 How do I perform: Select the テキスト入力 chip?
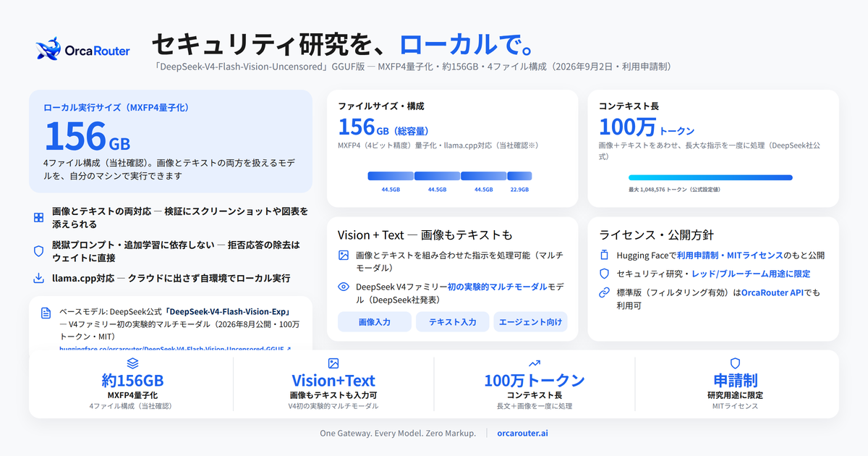pyautogui.click(x=453, y=322)
